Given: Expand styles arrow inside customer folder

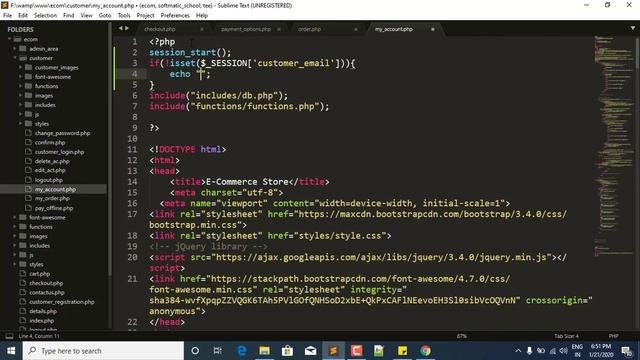Looking at the screenshot, I should [x=20, y=123].
